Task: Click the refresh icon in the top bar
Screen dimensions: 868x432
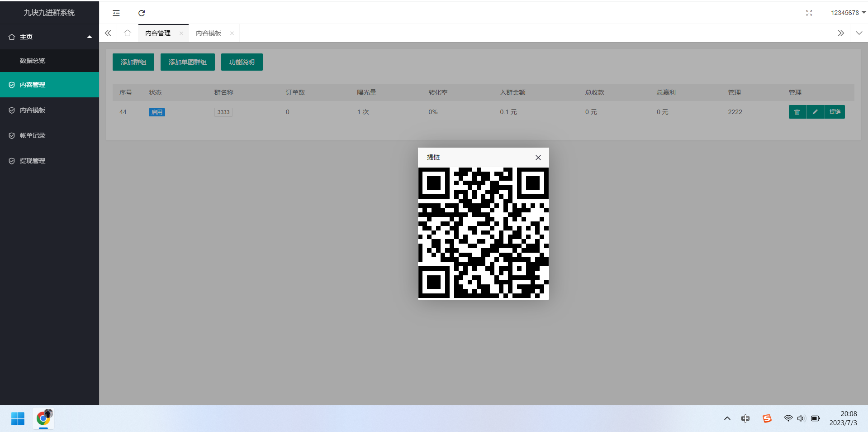Action: [142, 13]
